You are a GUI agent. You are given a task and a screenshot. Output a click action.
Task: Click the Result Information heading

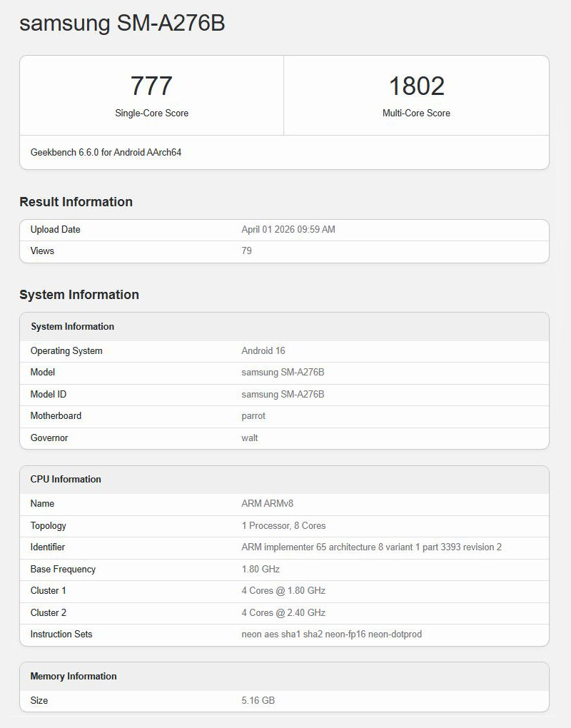76,202
